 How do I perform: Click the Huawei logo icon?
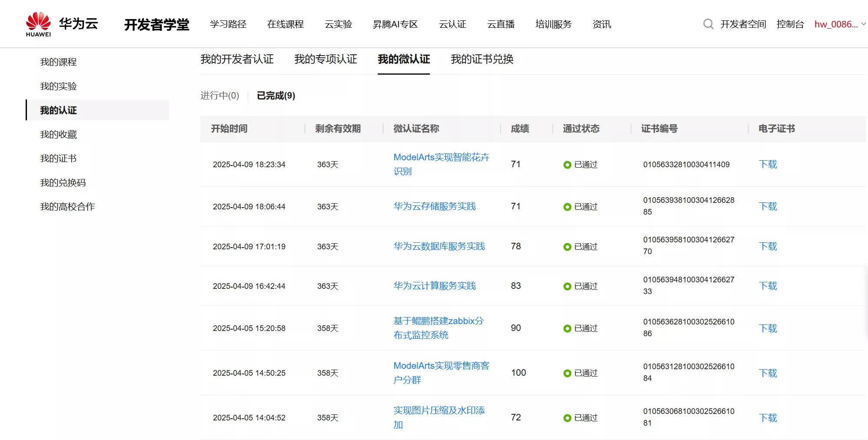(x=38, y=24)
